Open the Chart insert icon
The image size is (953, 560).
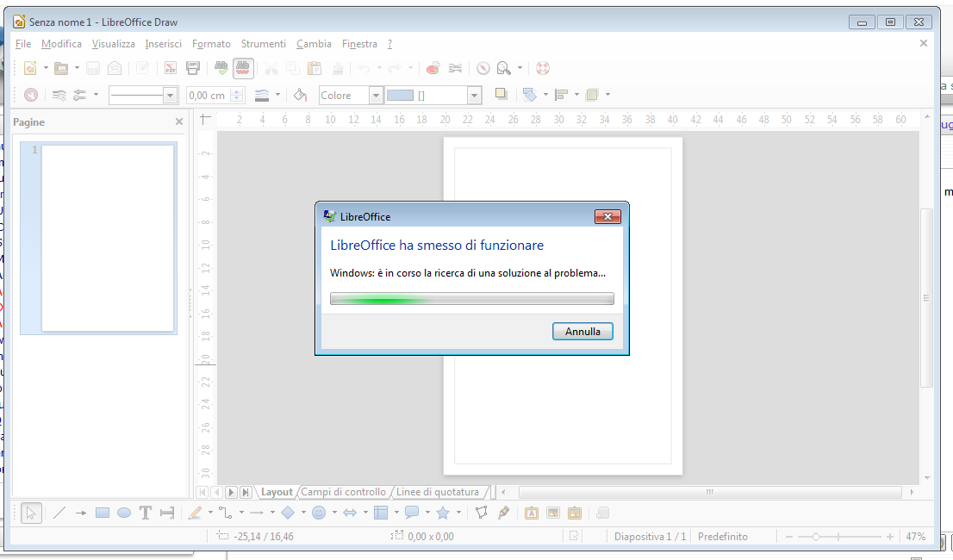(433, 68)
